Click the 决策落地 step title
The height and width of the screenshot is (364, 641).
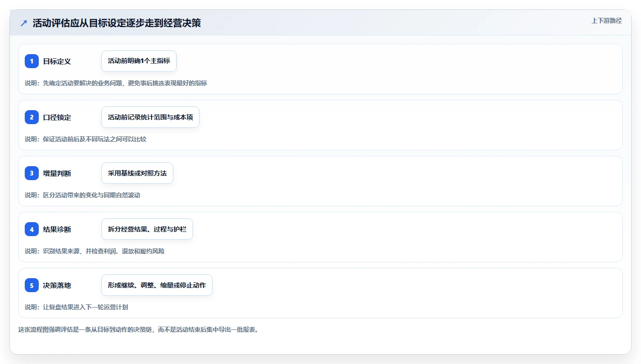[x=57, y=285]
